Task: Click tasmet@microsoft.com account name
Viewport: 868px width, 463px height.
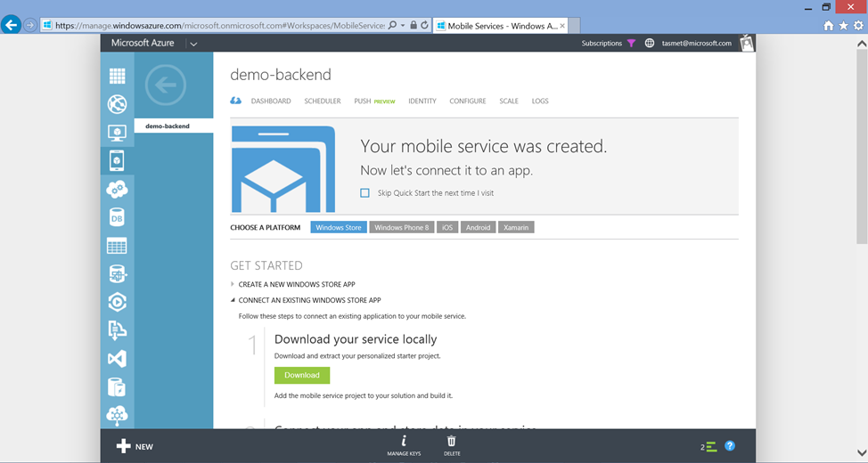Action: click(696, 43)
